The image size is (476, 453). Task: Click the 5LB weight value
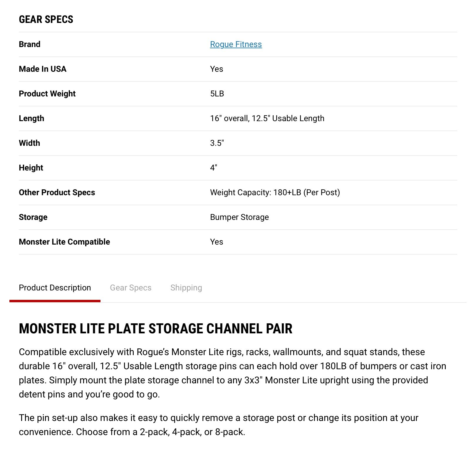pos(217,94)
